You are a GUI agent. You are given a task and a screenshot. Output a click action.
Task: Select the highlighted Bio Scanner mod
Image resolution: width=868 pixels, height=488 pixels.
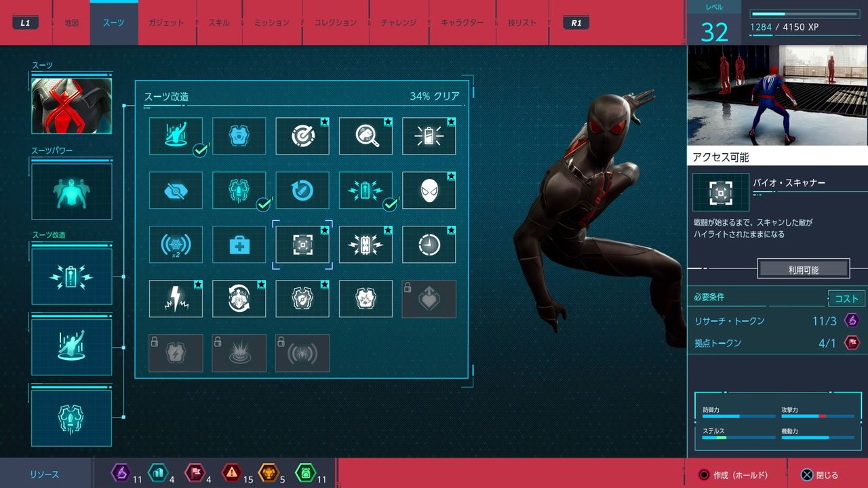coord(302,245)
